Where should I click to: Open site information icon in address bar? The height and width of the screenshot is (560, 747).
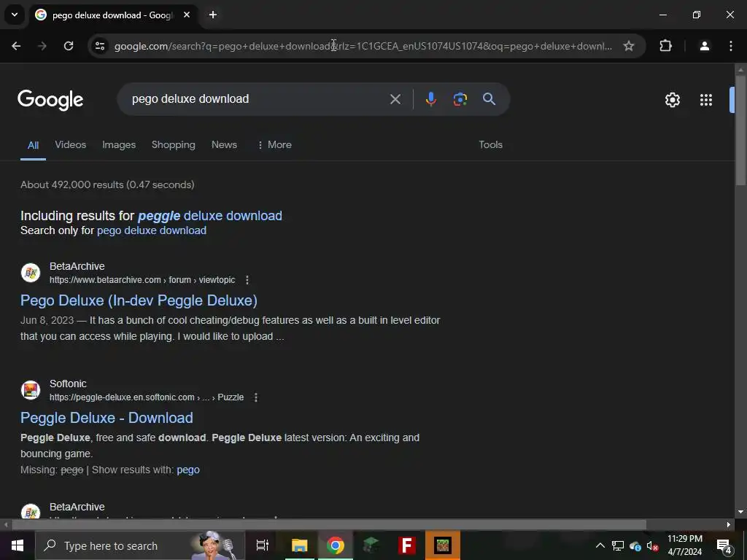click(x=99, y=46)
